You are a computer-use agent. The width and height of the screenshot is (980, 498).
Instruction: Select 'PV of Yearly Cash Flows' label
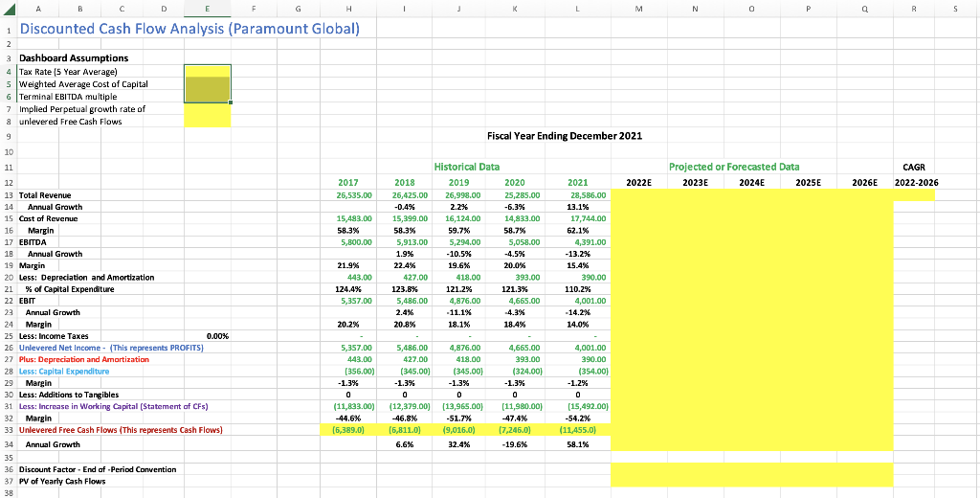62,481
